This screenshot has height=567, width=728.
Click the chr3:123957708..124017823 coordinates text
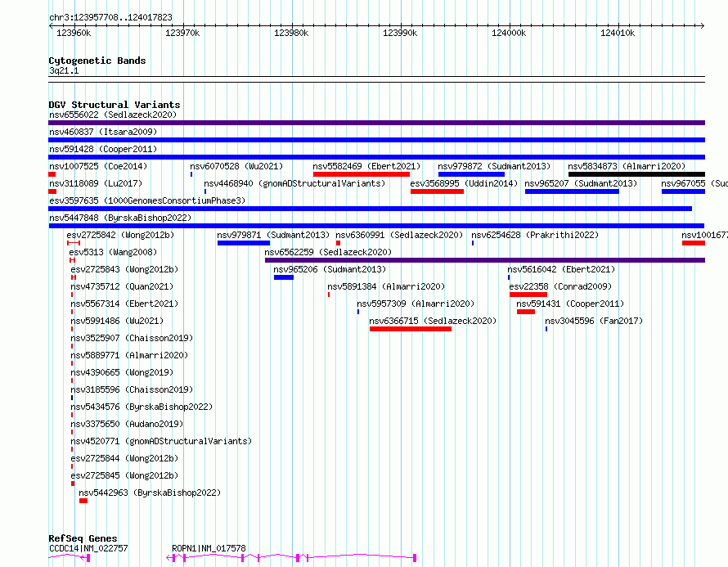pos(110,17)
